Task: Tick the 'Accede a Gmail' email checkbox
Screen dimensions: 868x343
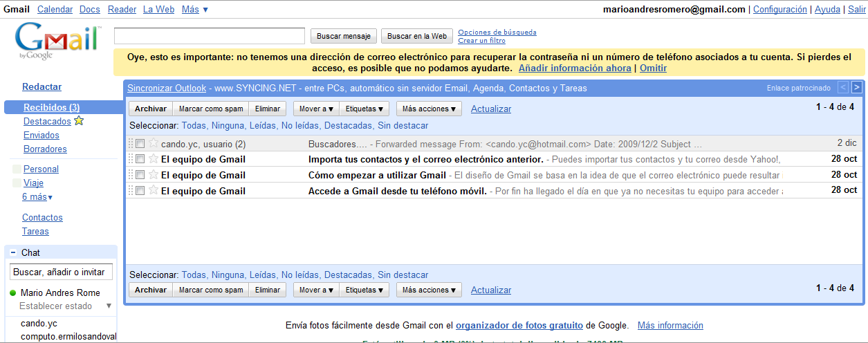Action: pos(140,190)
